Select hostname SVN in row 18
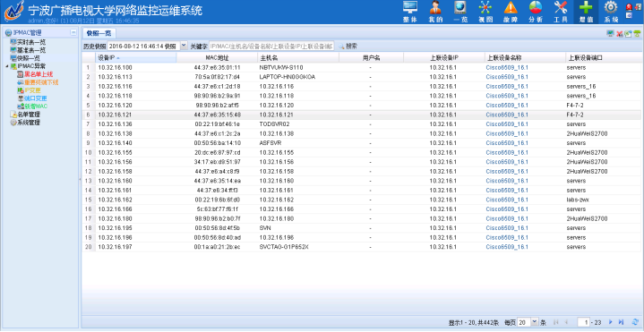The height and width of the screenshot is (332, 644). pos(265,228)
